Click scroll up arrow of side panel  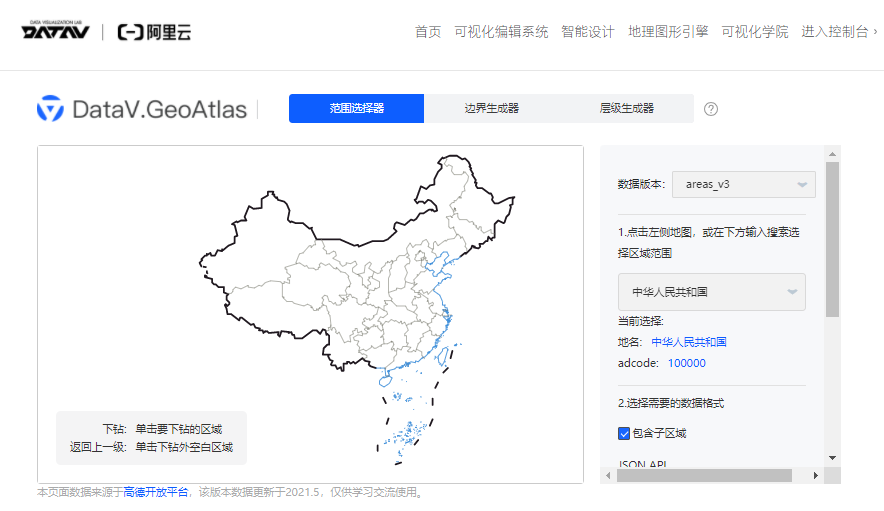tap(832, 154)
